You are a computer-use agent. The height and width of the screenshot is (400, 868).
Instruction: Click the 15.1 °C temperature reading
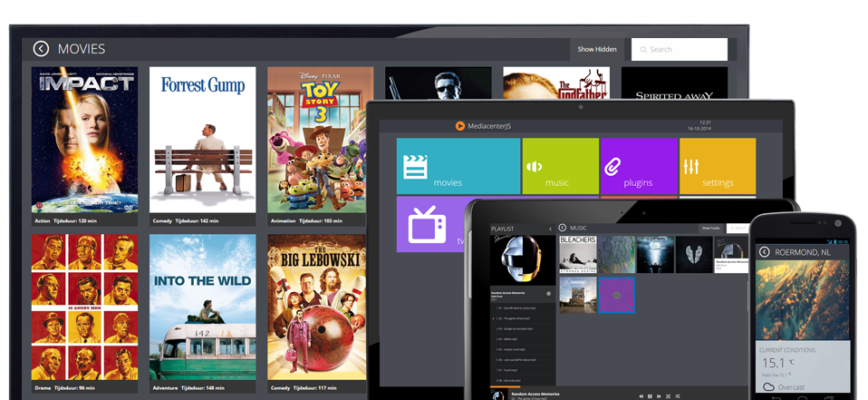tap(778, 364)
